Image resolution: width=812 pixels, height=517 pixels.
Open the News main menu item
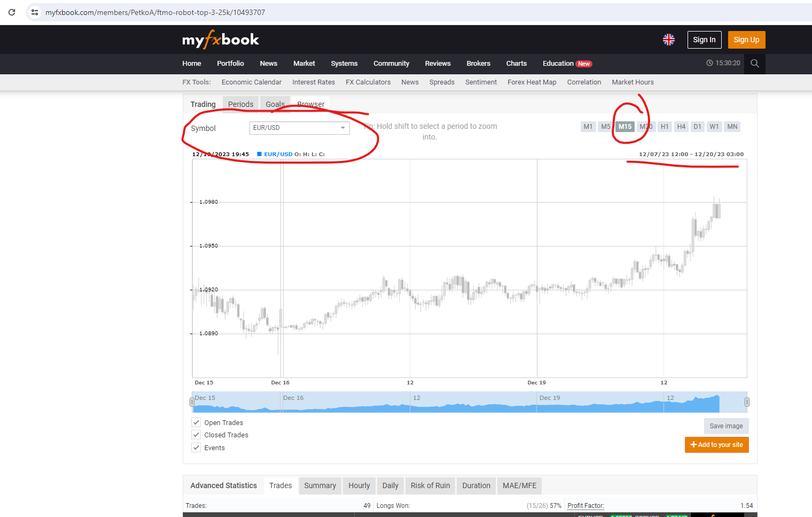pos(269,63)
